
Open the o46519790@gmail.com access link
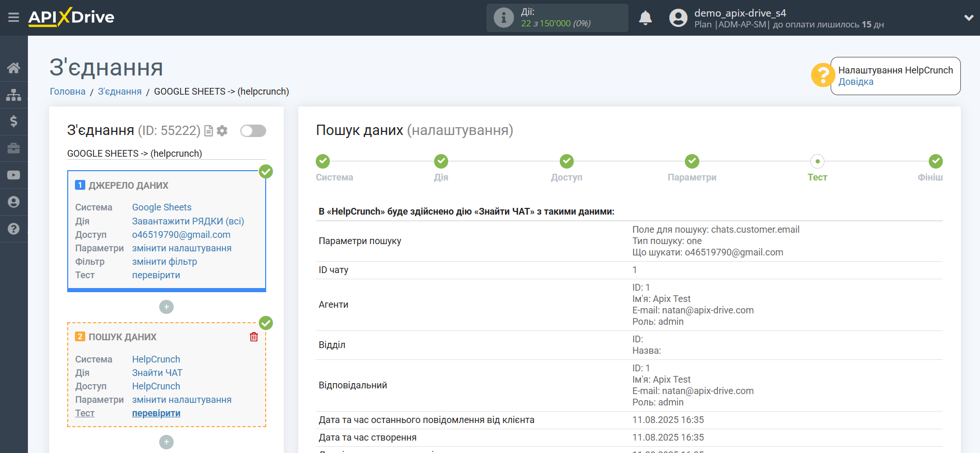181,235
